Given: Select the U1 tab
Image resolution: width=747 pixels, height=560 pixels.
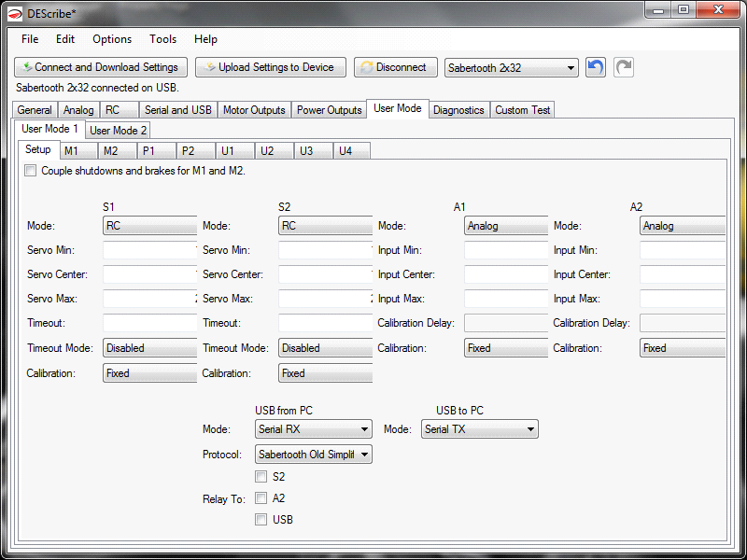Looking at the screenshot, I should pyautogui.click(x=235, y=151).
